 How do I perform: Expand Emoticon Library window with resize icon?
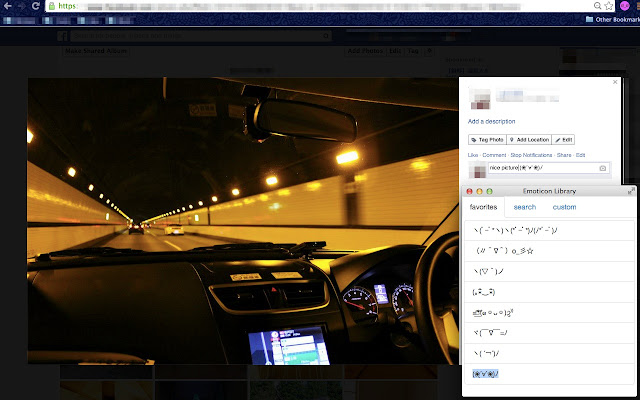coord(631,191)
